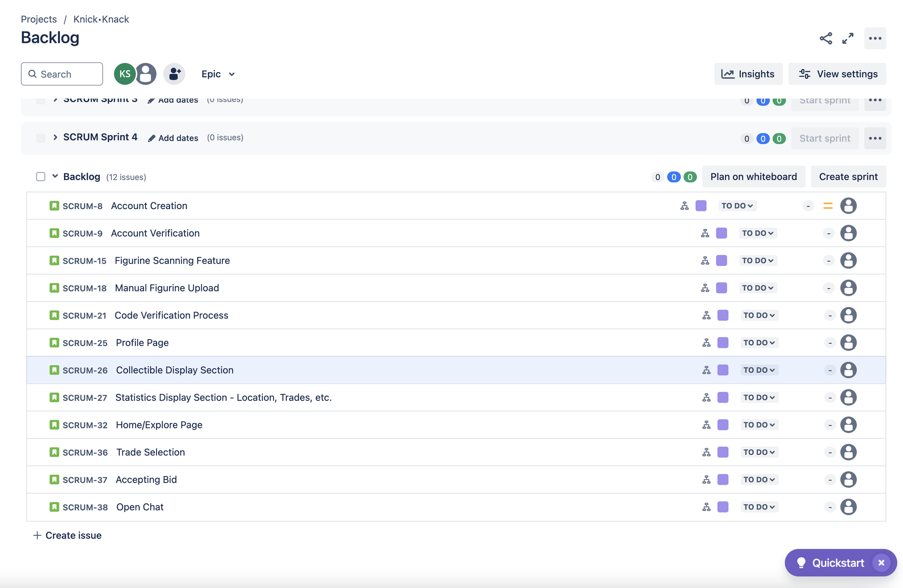Tick the SCRUM Sprint 4 checkbox
The width and height of the screenshot is (903, 588).
coord(40,138)
